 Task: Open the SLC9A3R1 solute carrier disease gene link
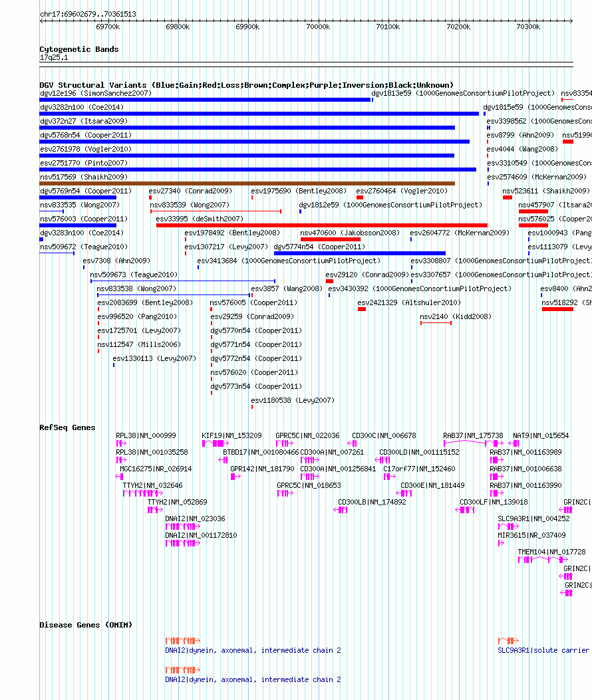point(543,650)
